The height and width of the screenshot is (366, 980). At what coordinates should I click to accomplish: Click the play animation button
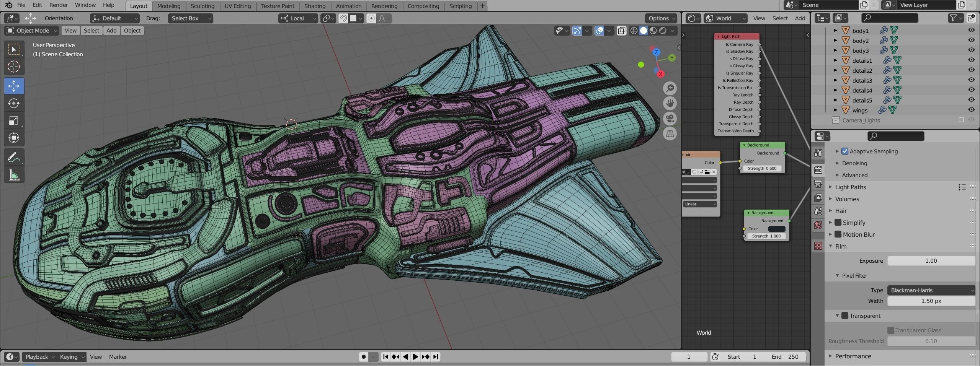click(x=415, y=357)
